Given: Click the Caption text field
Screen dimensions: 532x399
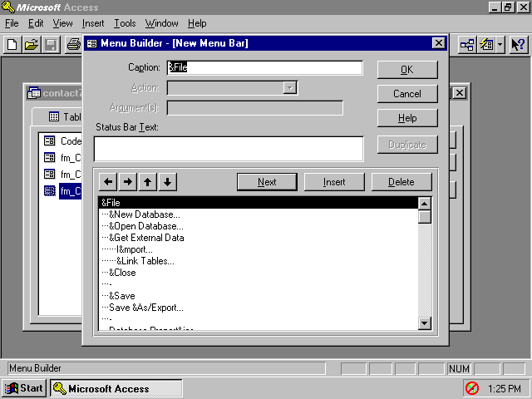Looking at the screenshot, I should click(264, 68).
